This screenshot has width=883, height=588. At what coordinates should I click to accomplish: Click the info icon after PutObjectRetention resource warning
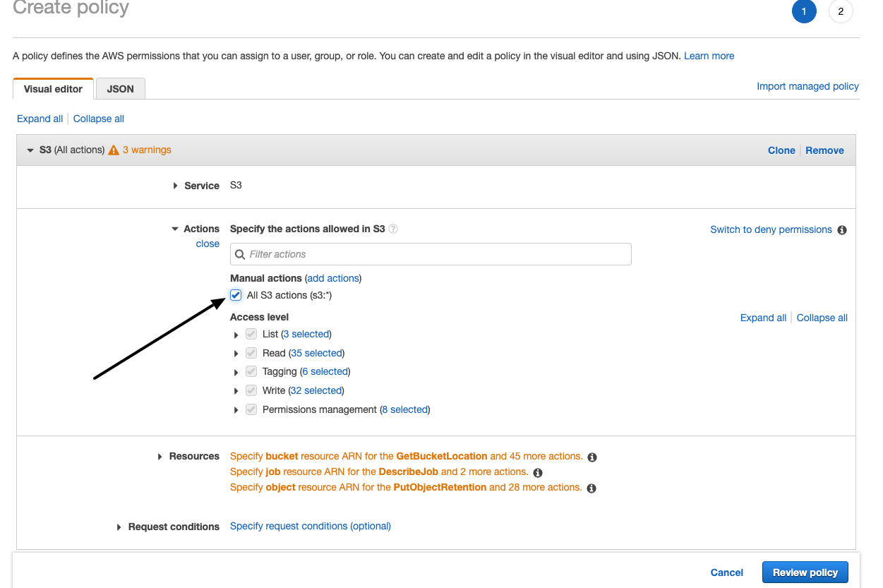pyautogui.click(x=591, y=488)
